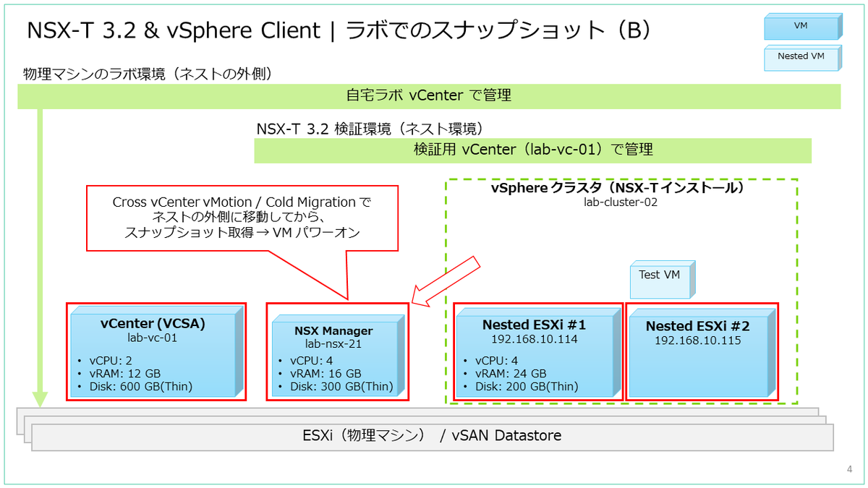Click the slide title 'NSX-T 3.2 & vSphere Client'
Viewport: 868px width, 488px height.
pyautogui.click(x=173, y=31)
